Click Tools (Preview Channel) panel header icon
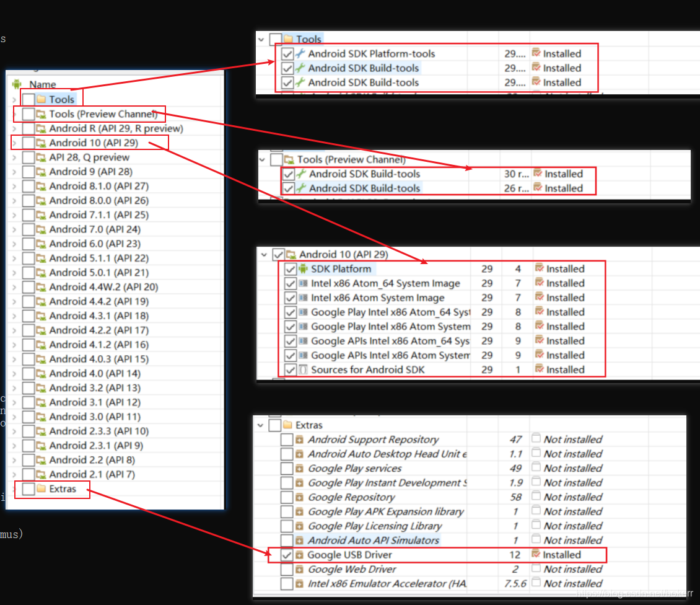The width and height of the screenshot is (700, 605). click(289, 159)
